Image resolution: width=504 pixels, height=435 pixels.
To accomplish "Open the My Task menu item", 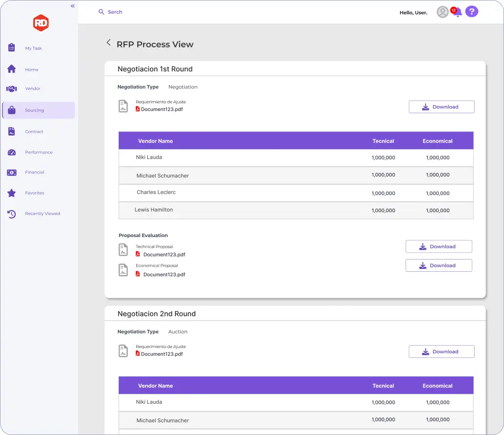I will pos(33,48).
